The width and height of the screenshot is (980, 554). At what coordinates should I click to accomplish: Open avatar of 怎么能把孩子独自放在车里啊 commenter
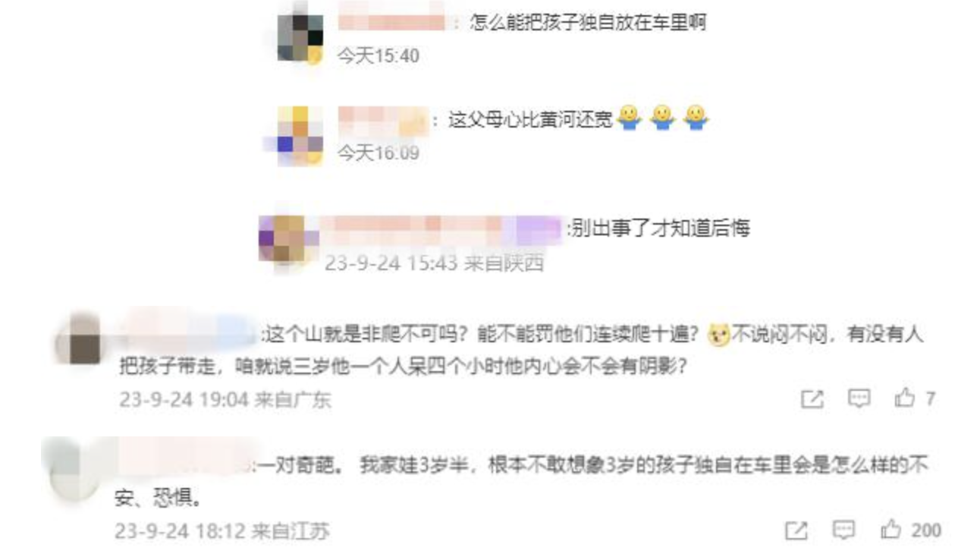(301, 34)
